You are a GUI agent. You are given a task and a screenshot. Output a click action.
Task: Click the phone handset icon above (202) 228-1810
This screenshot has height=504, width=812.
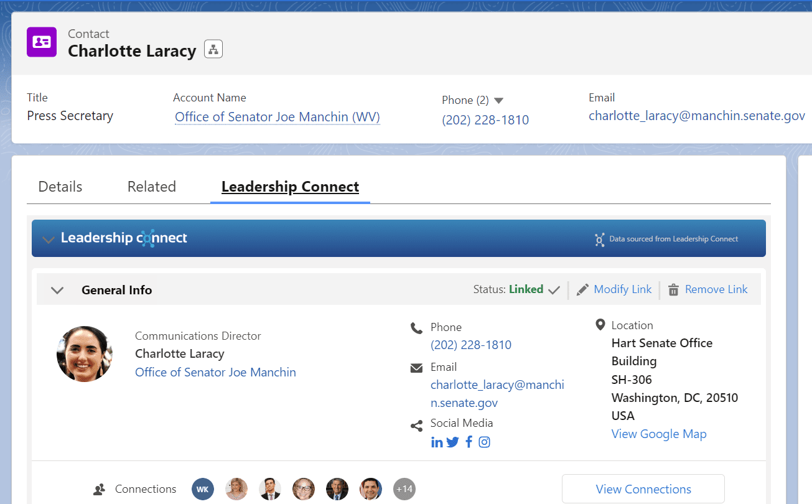click(416, 327)
